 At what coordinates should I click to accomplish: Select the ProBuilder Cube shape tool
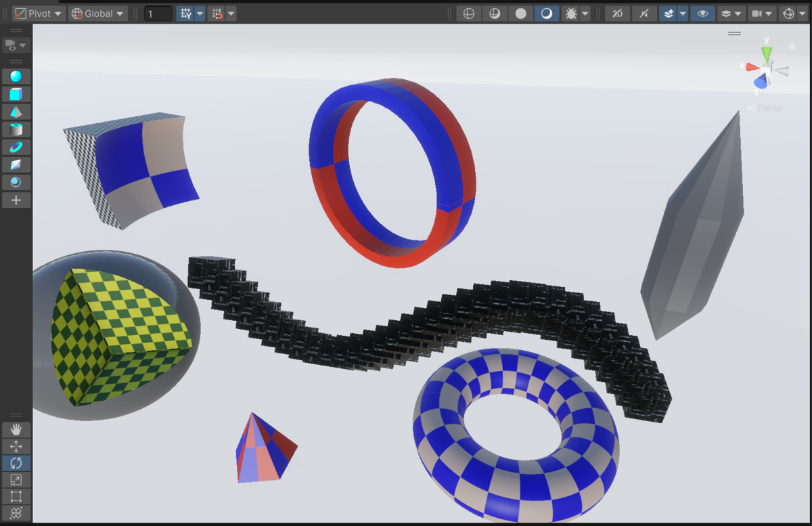16,95
